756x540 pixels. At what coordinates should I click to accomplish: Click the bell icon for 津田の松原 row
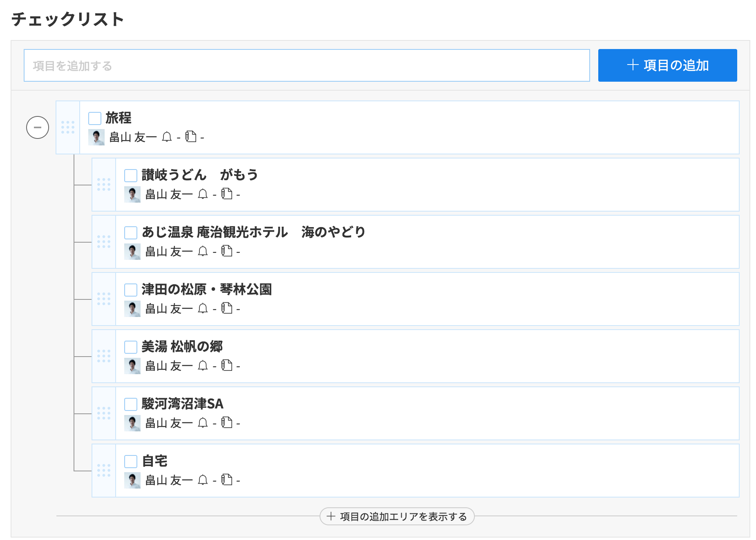(x=203, y=308)
